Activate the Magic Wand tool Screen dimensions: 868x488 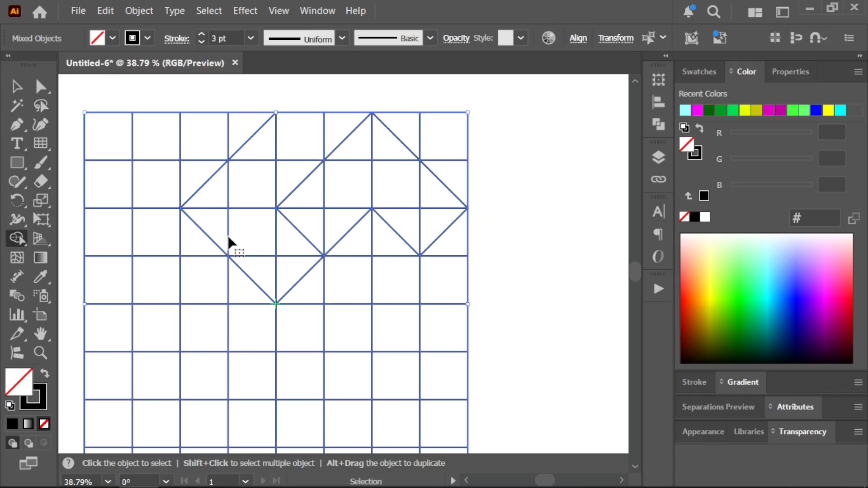[17, 105]
